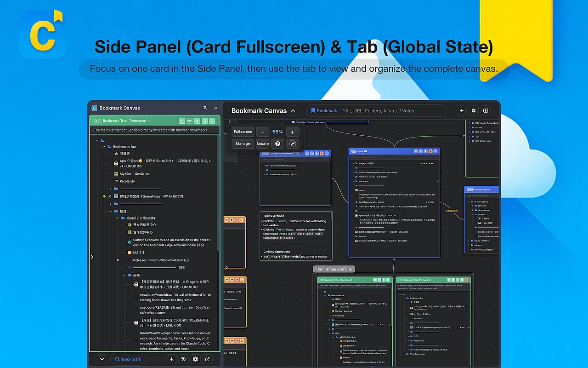Open canvas in a new tab from side panel
Screen dimensions: 588x368
tap(207, 359)
